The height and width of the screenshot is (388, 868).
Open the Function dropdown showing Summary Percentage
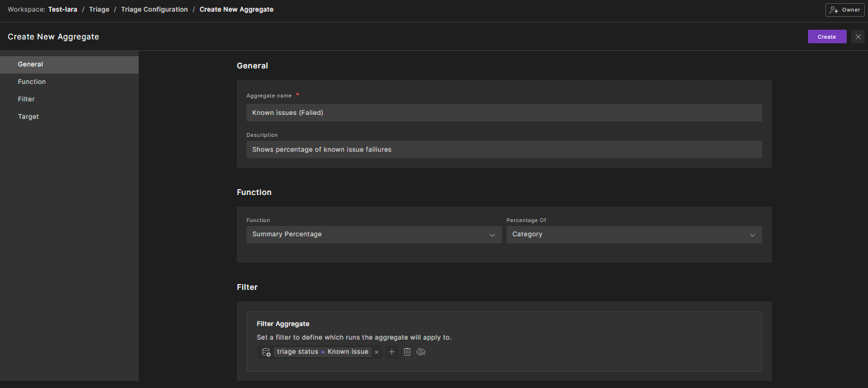click(374, 234)
